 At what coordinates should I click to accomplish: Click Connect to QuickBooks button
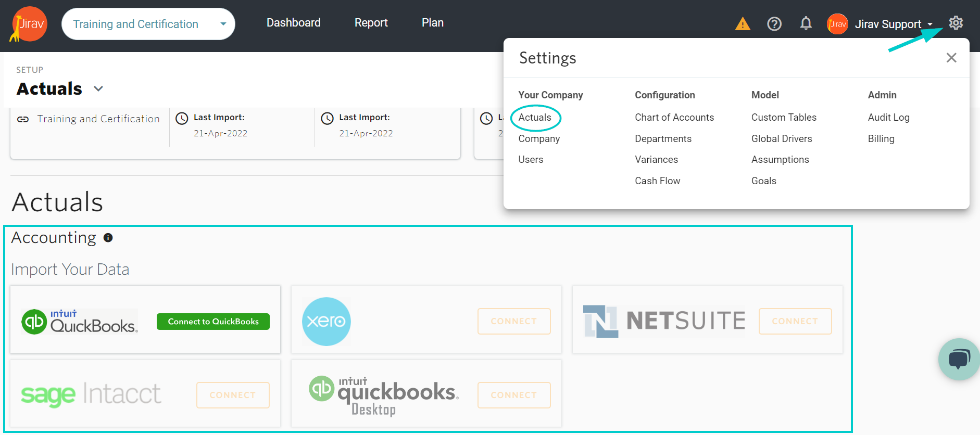point(213,322)
